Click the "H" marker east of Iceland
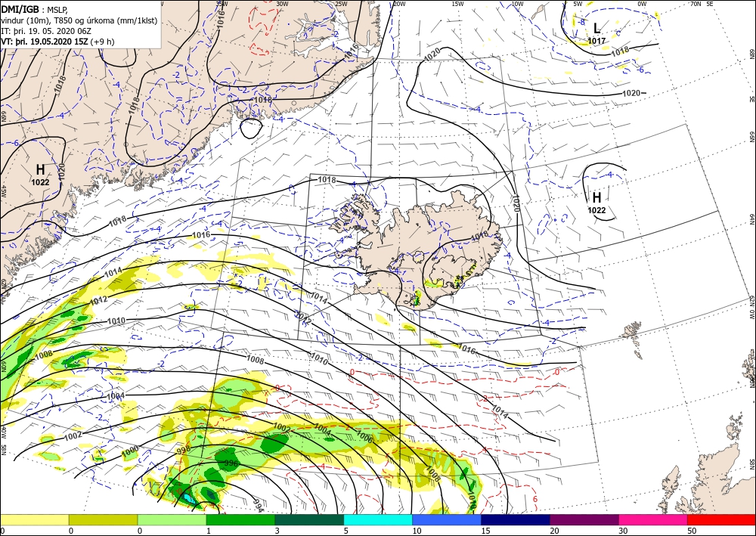This screenshot has width=756, height=536. tap(597, 197)
